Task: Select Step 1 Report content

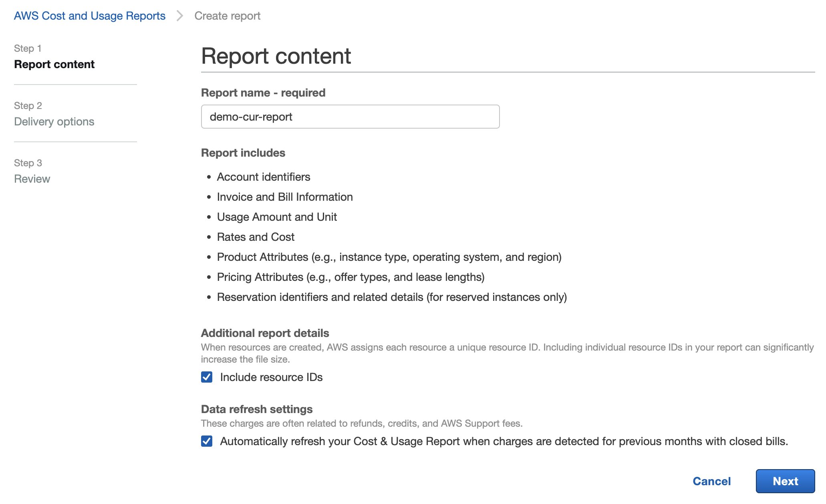Action: (54, 64)
